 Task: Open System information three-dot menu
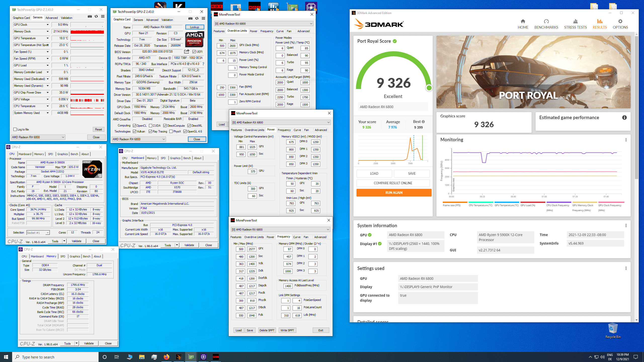[x=626, y=225]
